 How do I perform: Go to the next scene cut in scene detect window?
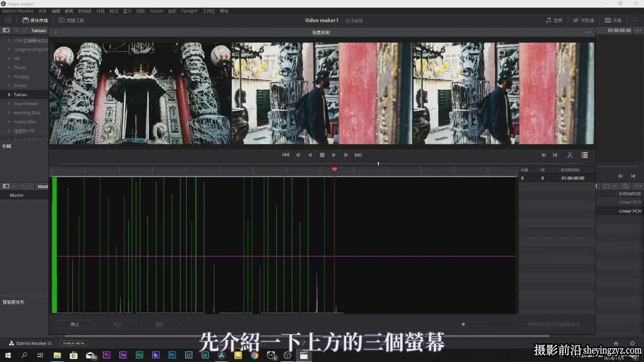pyautogui.click(x=543, y=155)
